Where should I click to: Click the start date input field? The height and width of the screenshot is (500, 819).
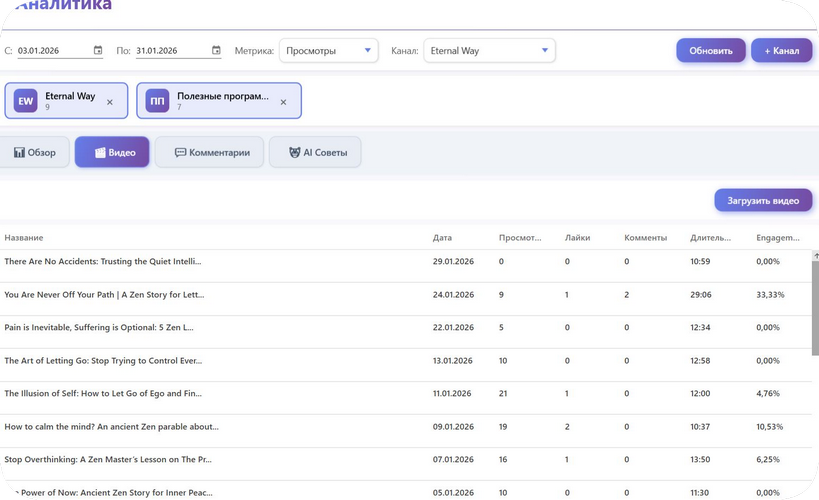point(52,51)
